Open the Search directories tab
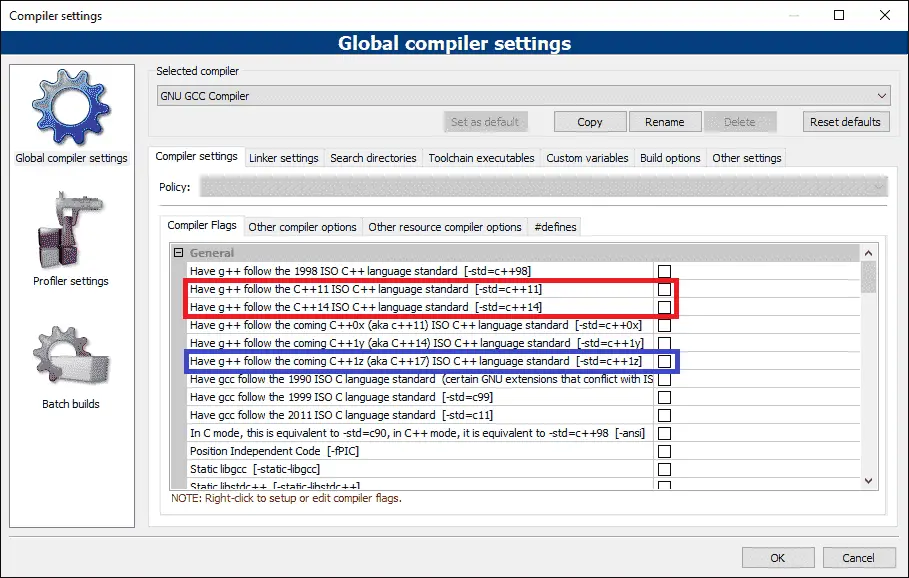The height and width of the screenshot is (578, 909). 372,158
